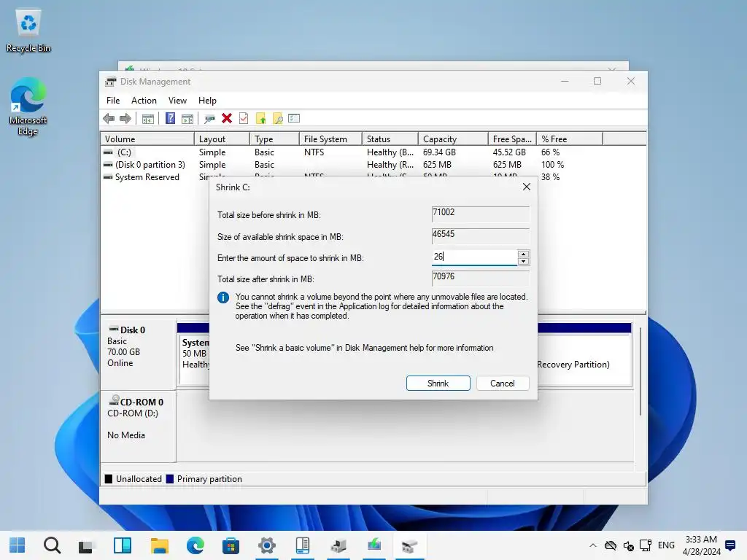Open Task View on the taskbar
This screenshot has height=560, width=747.
tap(86, 545)
